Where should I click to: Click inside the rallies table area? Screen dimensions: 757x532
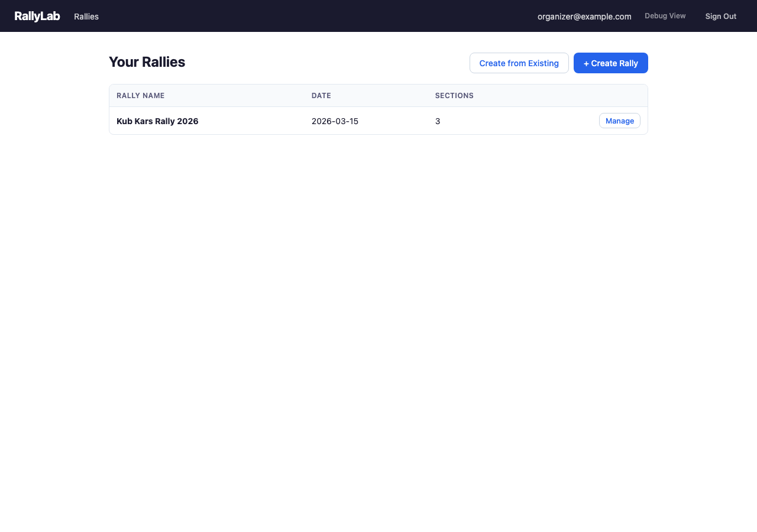pyautogui.click(x=378, y=109)
